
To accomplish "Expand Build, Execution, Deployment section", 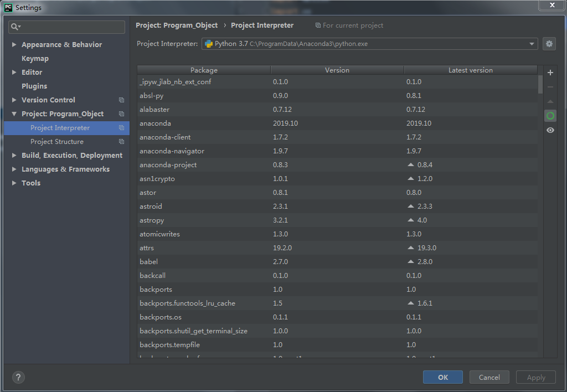I will 14,155.
